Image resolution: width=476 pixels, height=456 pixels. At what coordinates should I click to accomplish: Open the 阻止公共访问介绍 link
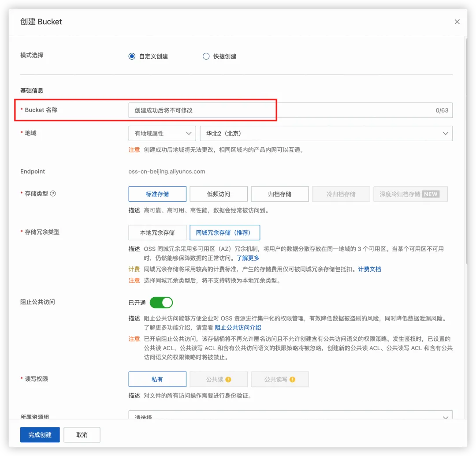(x=238, y=328)
